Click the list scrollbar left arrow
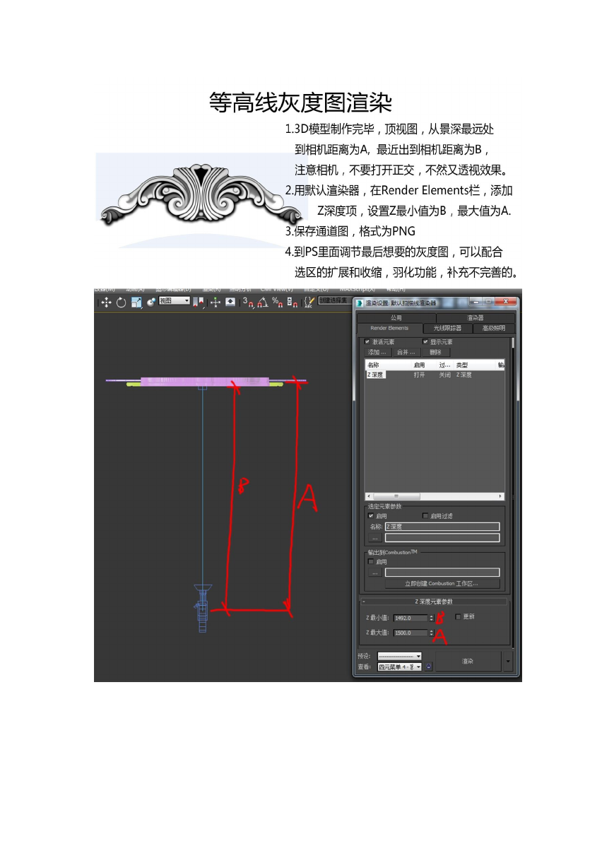614x868 pixels. pyautogui.click(x=368, y=496)
